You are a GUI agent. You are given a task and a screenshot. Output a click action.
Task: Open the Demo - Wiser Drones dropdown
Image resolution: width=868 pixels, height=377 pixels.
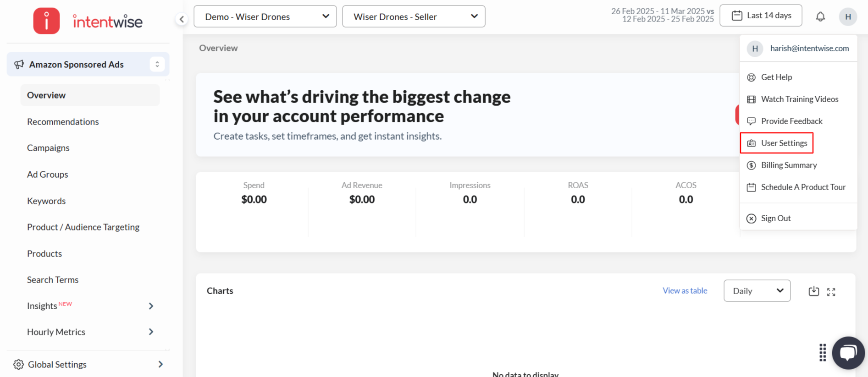265,16
